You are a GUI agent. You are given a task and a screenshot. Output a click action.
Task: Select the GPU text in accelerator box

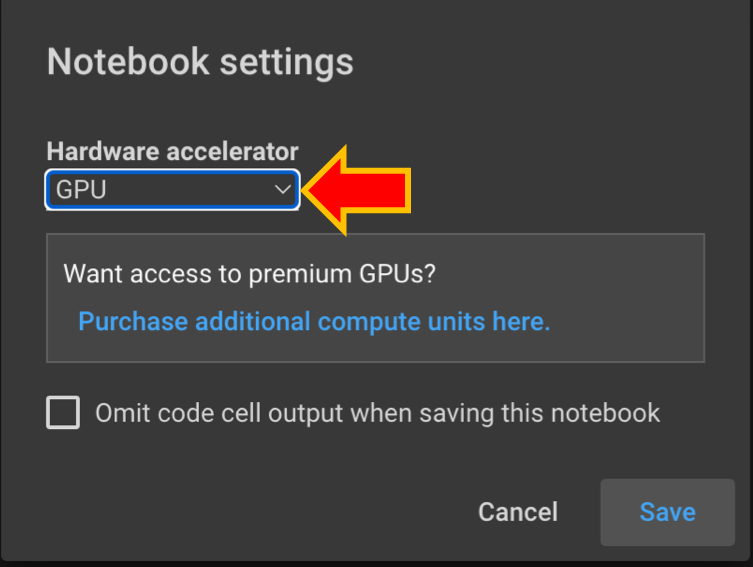81,189
